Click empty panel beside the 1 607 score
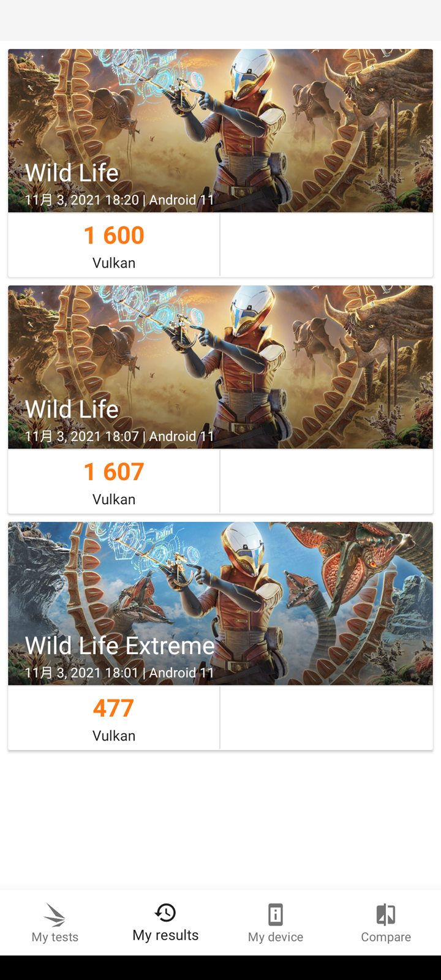Screen dimensions: 441x980 [326, 481]
